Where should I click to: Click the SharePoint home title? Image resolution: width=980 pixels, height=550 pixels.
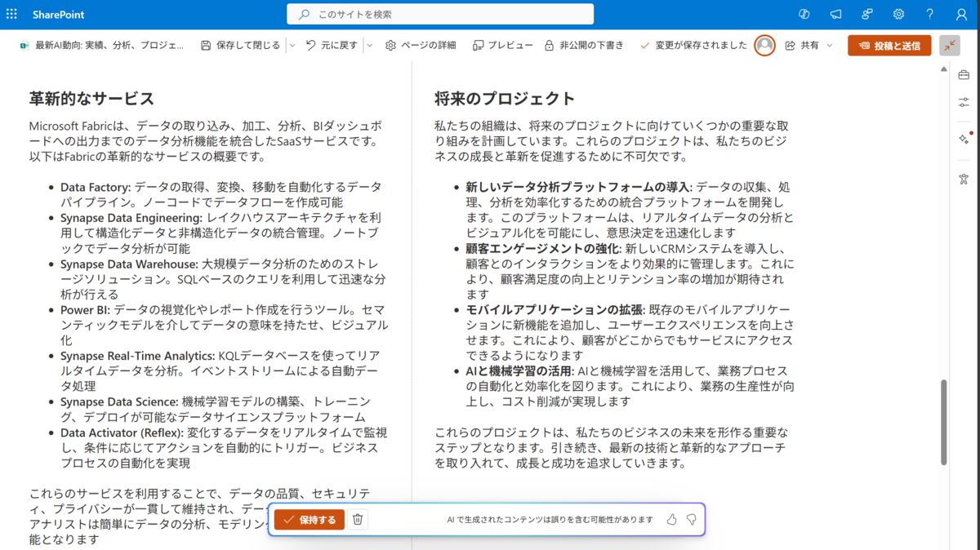58,15
